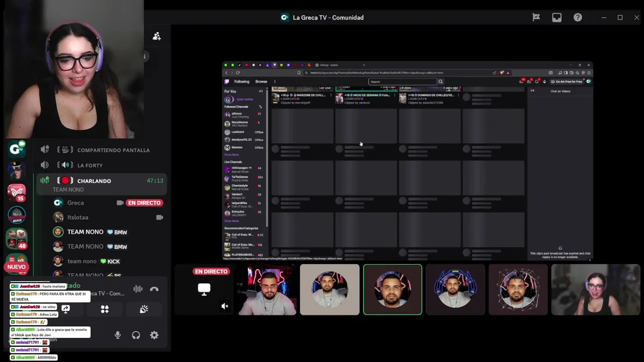The height and width of the screenshot is (362, 644).
Task: Open options dots on INICIO DE SEMANA card
Action: pyautogui.click(x=395, y=96)
